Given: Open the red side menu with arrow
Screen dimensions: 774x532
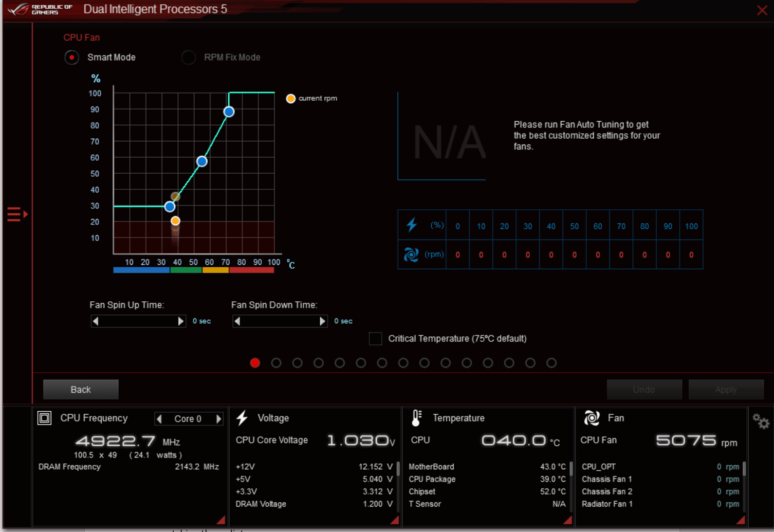Looking at the screenshot, I should [17, 214].
